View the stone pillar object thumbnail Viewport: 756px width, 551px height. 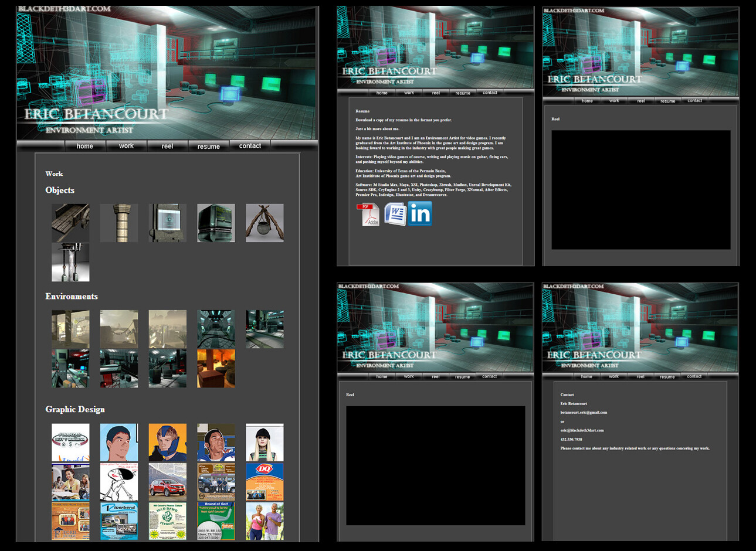pos(119,223)
